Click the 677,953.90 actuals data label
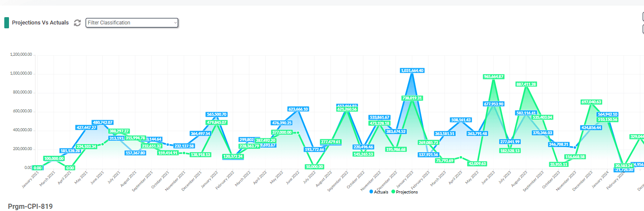The image size is (644, 211). coord(494,104)
